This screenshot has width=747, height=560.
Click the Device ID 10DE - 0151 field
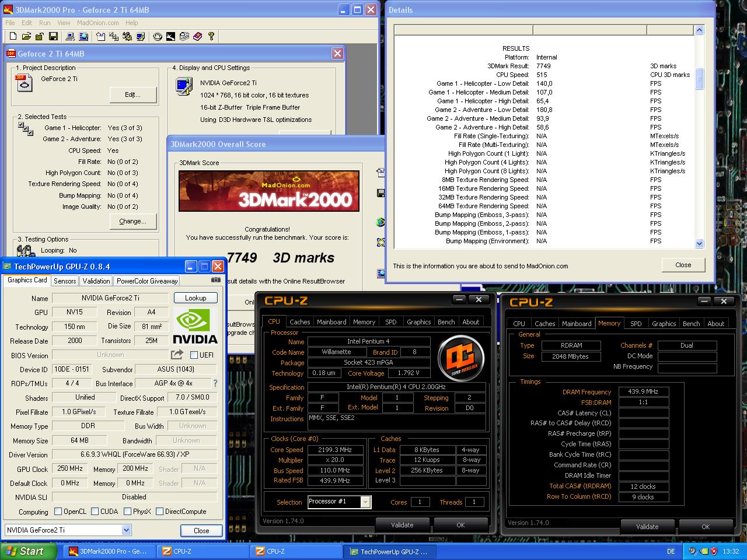72,369
